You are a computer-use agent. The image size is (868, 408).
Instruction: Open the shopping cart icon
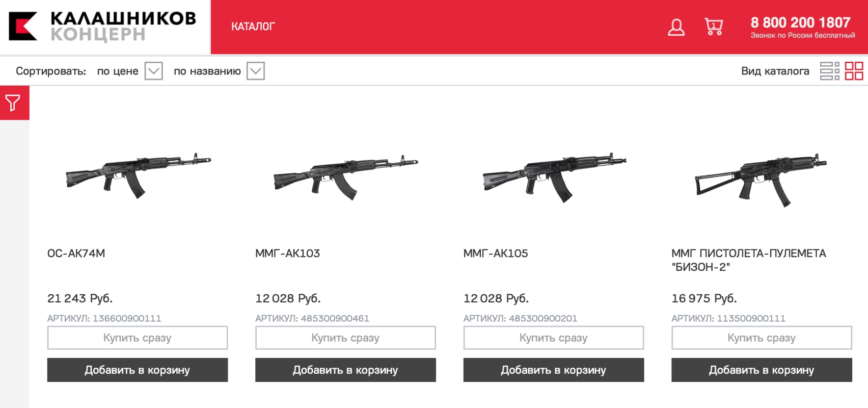pyautogui.click(x=714, y=27)
